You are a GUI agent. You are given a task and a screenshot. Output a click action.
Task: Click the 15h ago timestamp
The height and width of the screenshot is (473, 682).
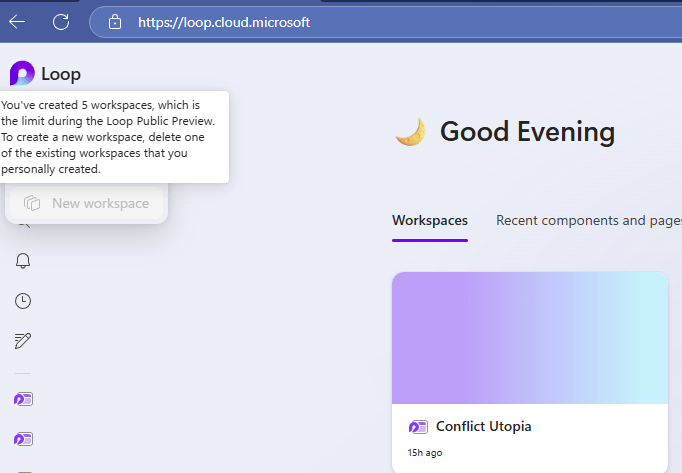point(425,453)
